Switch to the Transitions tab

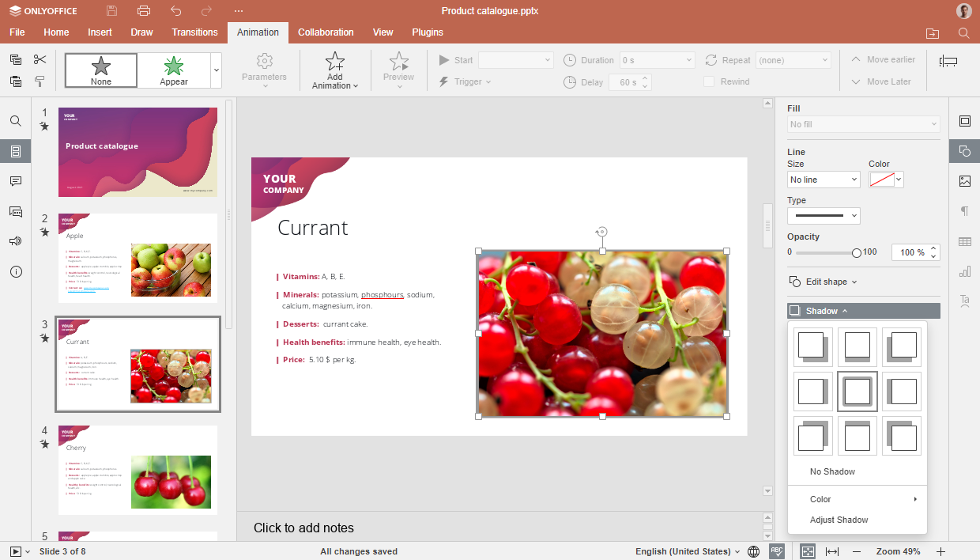click(x=194, y=32)
